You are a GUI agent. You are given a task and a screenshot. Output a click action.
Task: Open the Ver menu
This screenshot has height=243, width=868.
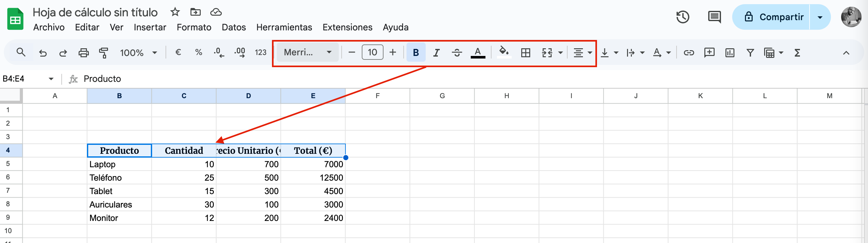coord(116,27)
